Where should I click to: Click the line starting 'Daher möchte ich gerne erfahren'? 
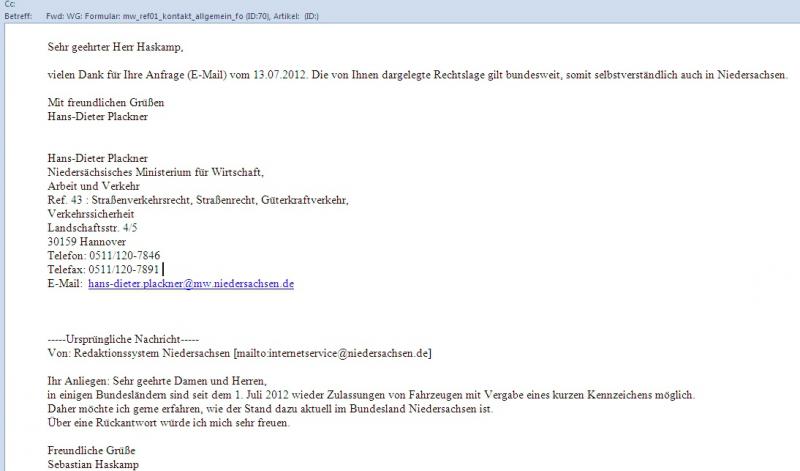[x=270, y=409]
